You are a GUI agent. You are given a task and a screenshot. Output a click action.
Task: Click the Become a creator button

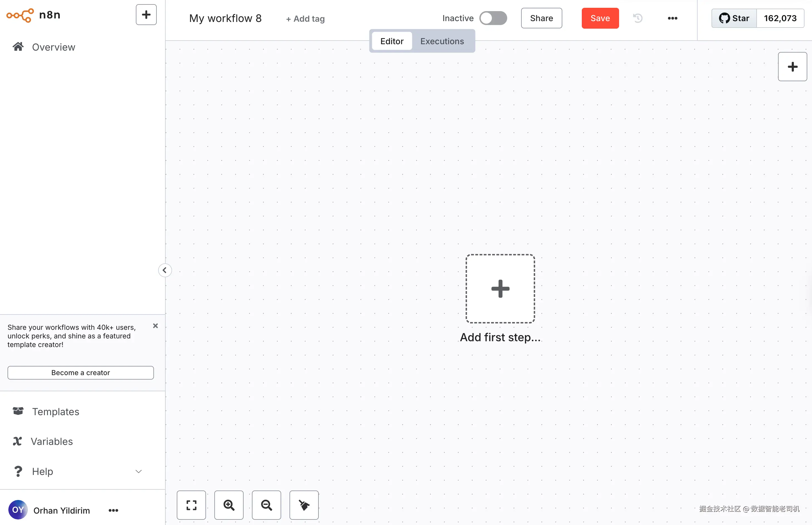(80, 372)
